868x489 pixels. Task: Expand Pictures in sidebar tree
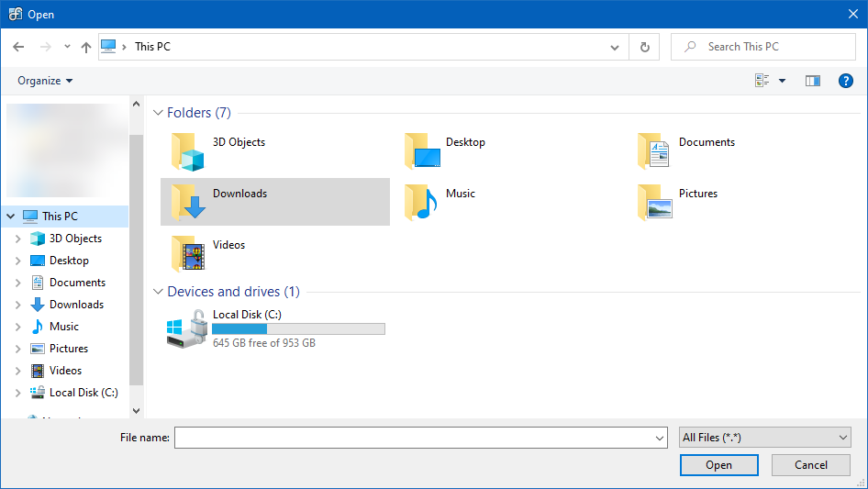click(17, 349)
